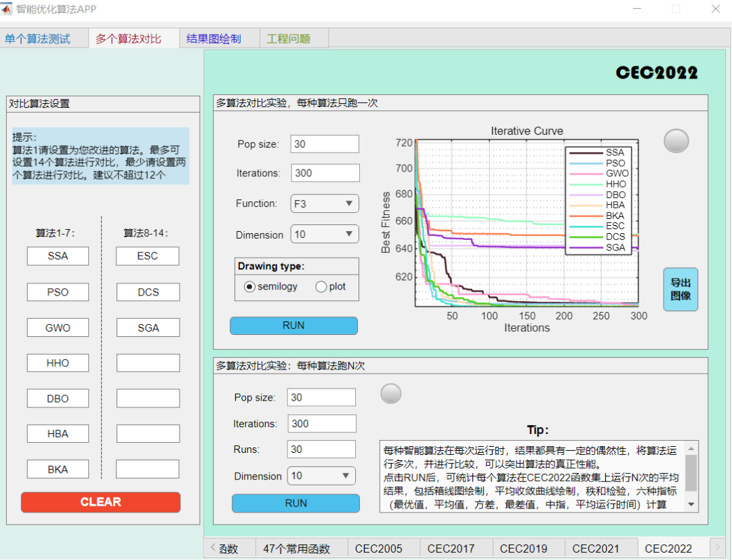
Task: Open the Function F3 dropdown
Action: pyautogui.click(x=325, y=203)
